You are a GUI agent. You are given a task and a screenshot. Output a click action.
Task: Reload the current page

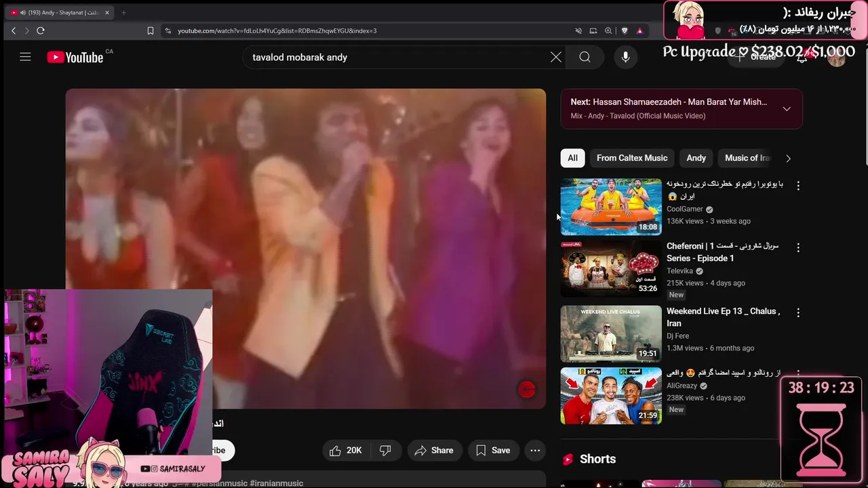pos(41,30)
